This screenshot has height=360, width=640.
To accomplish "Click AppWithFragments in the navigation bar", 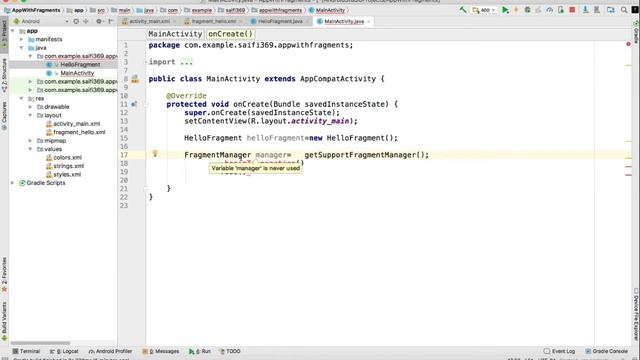I will tap(32, 10).
